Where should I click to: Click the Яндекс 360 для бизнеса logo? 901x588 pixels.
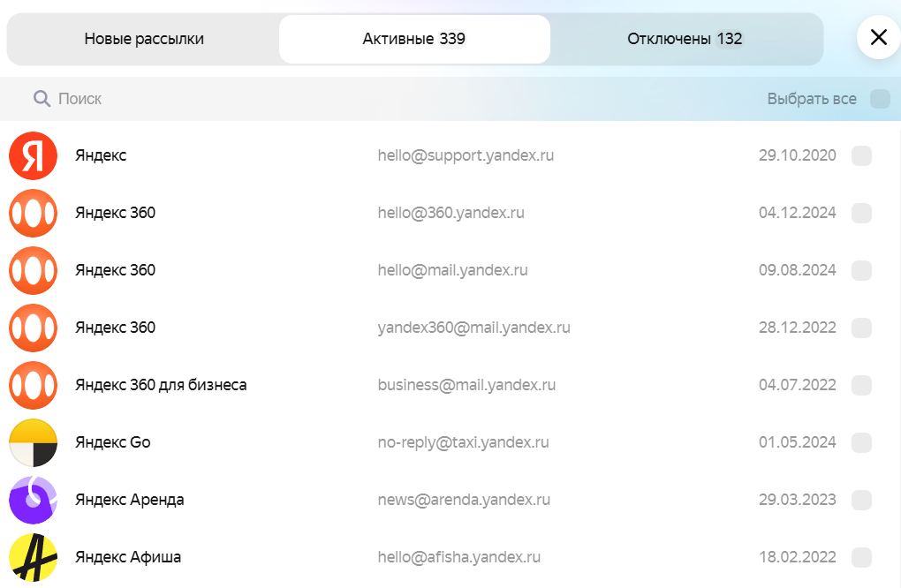pos(33,386)
